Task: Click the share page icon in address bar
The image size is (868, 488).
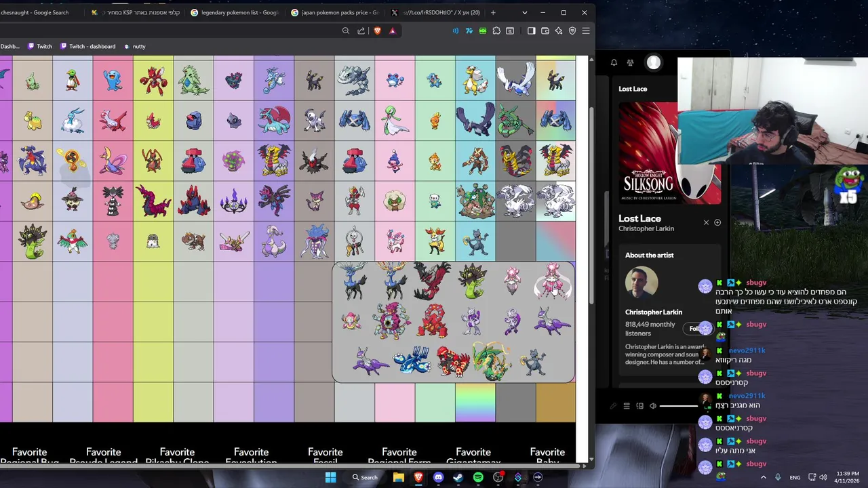Action: [x=361, y=30]
